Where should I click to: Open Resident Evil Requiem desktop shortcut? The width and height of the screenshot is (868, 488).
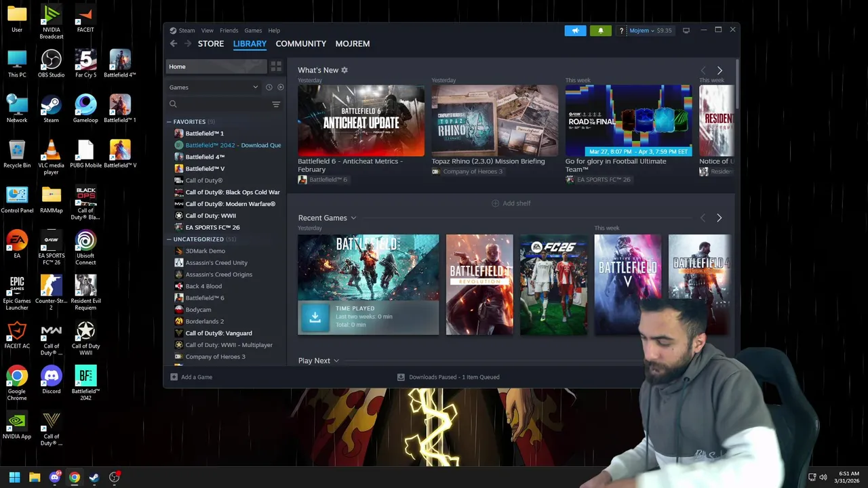(x=85, y=293)
